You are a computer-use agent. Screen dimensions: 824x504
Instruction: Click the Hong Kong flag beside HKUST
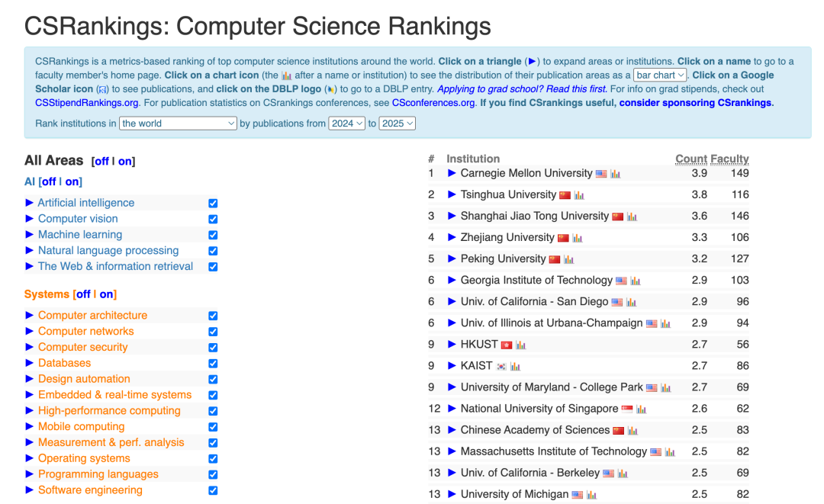pos(507,345)
